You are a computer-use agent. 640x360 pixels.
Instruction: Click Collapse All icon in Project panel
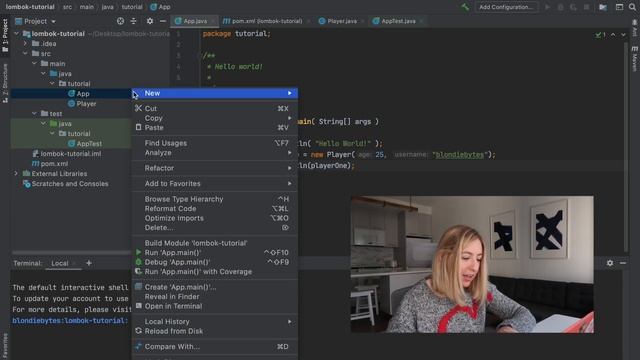tap(133, 21)
